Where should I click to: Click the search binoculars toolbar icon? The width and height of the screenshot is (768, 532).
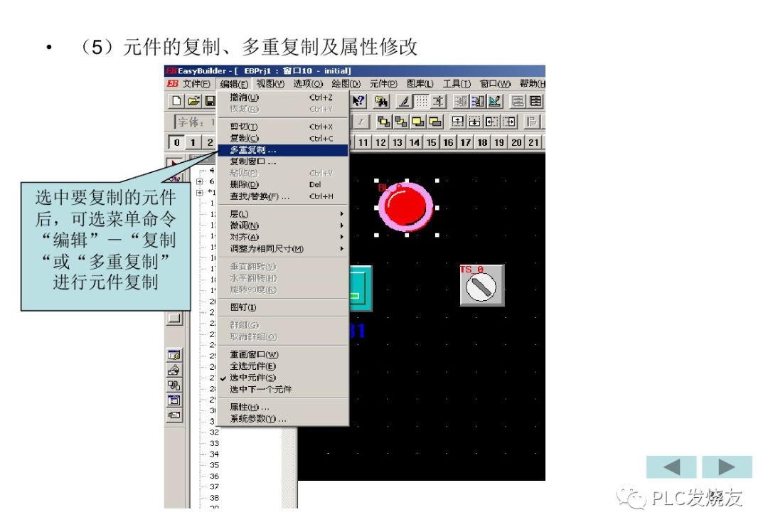[x=381, y=102]
